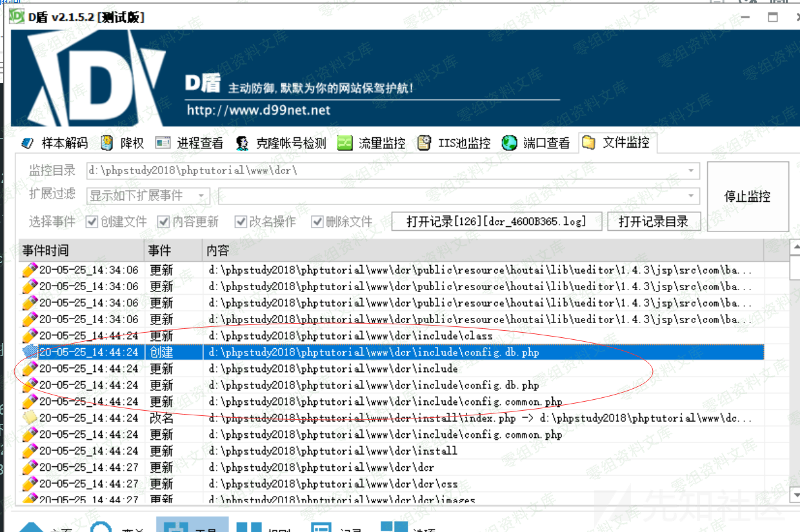
Task: Click the 打开记录目录 button
Action: tap(653, 222)
